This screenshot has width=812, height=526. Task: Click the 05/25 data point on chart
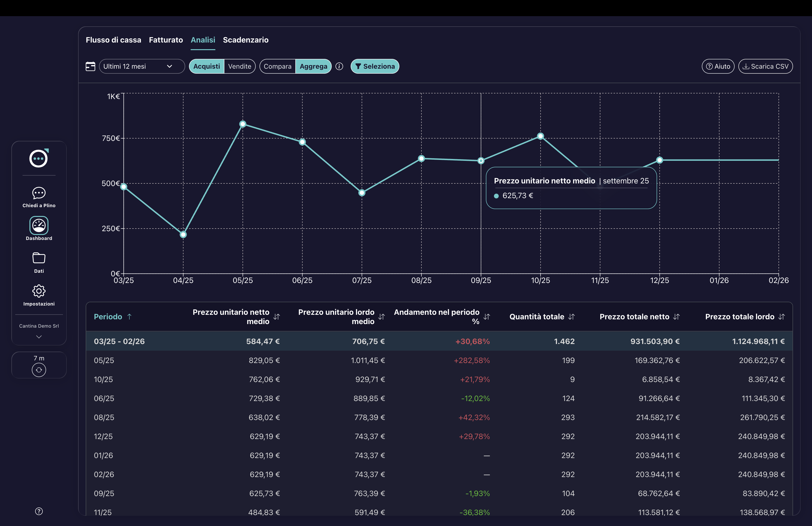tap(243, 124)
